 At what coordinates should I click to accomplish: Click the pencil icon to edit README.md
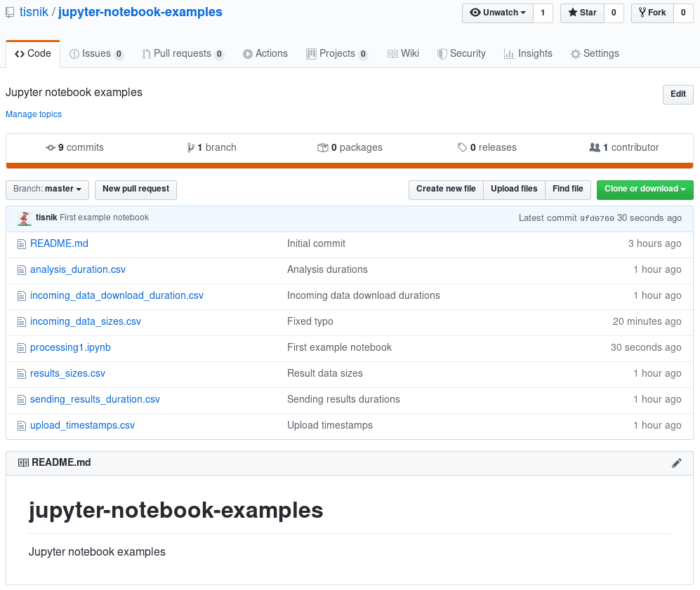point(676,463)
